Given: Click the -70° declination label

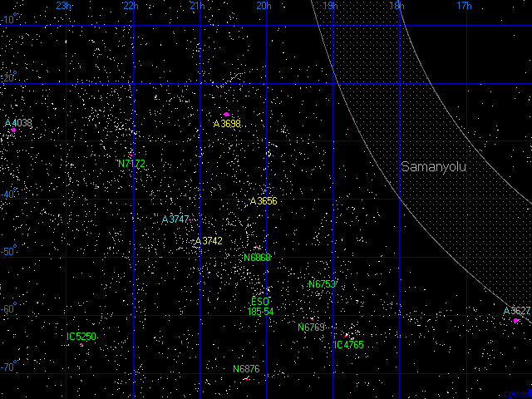Looking at the screenshot, I should [8, 367].
